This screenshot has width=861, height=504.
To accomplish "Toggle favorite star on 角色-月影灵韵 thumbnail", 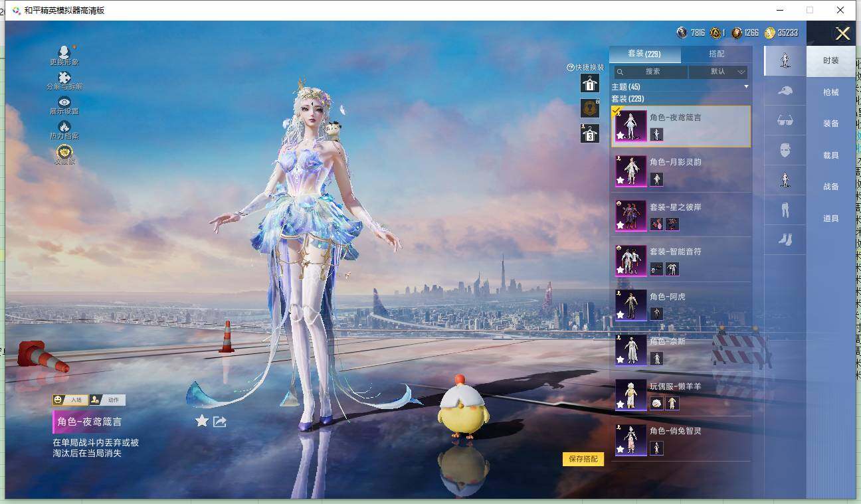I will tap(621, 180).
